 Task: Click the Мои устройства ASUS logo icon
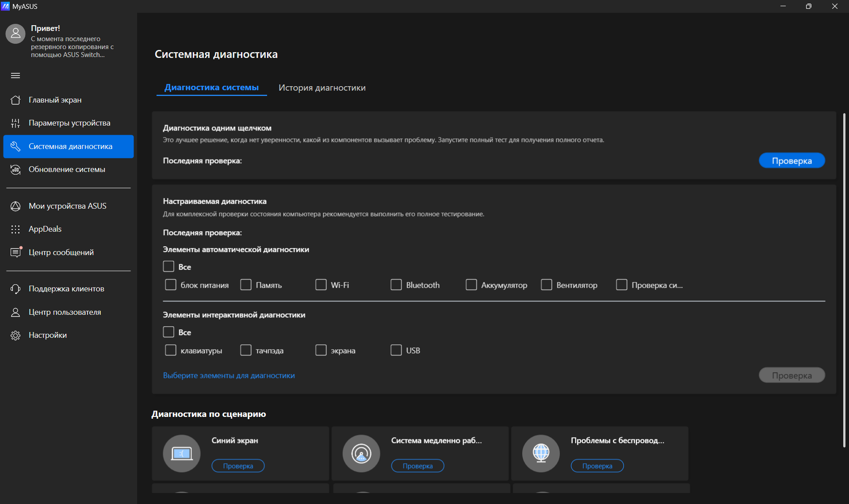click(x=15, y=206)
